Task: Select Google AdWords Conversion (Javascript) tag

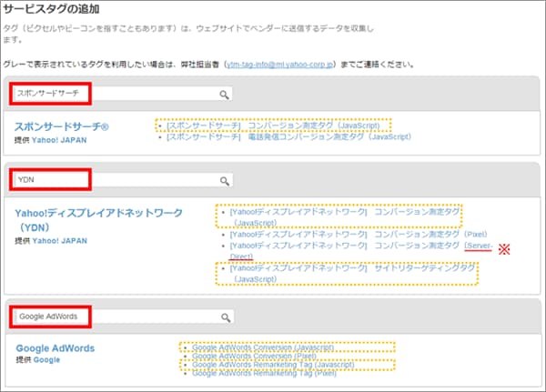Action: (x=263, y=347)
